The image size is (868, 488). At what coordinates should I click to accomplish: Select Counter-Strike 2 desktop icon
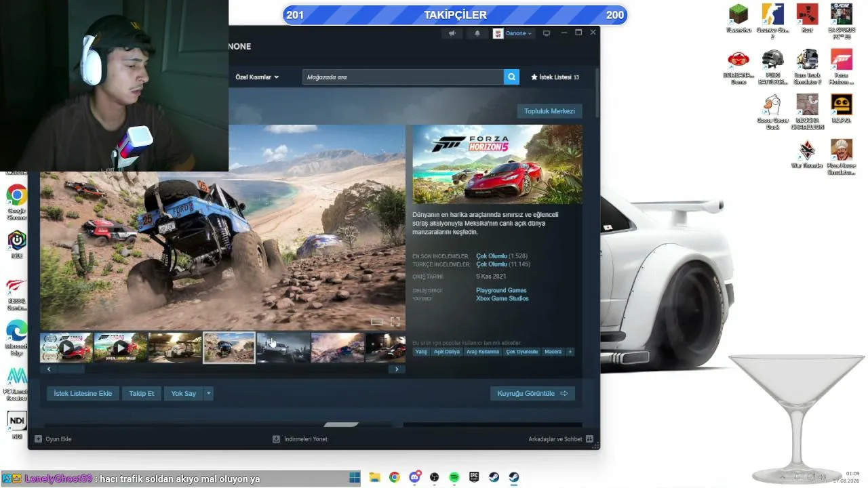pyautogui.click(x=772, y=22)
